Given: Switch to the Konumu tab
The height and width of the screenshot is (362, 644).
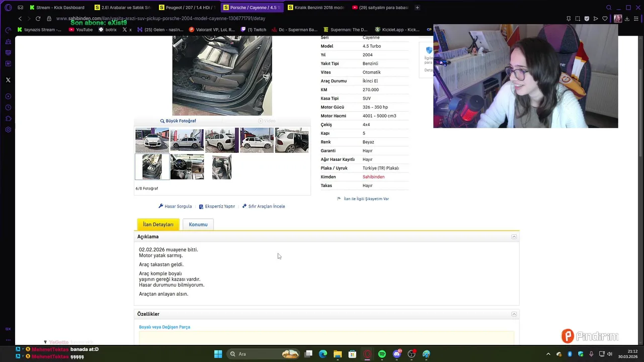Looking at the screenshot, I should tap(198, 225).
